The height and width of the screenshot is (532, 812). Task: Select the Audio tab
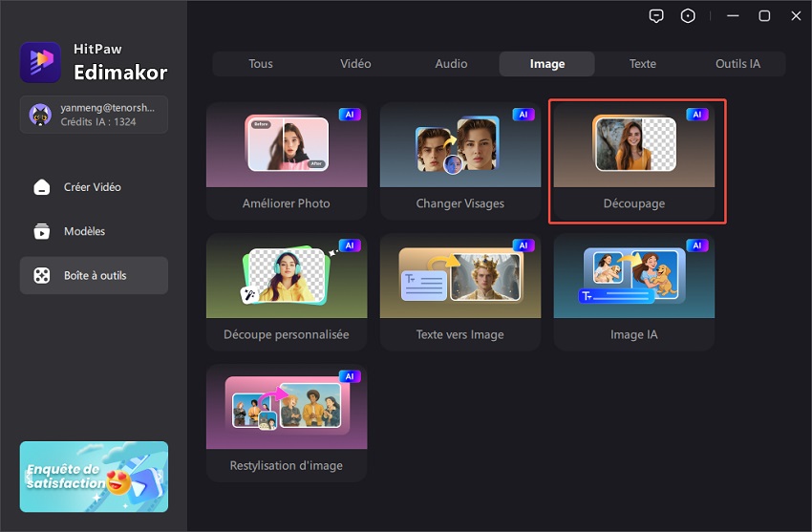451,64
